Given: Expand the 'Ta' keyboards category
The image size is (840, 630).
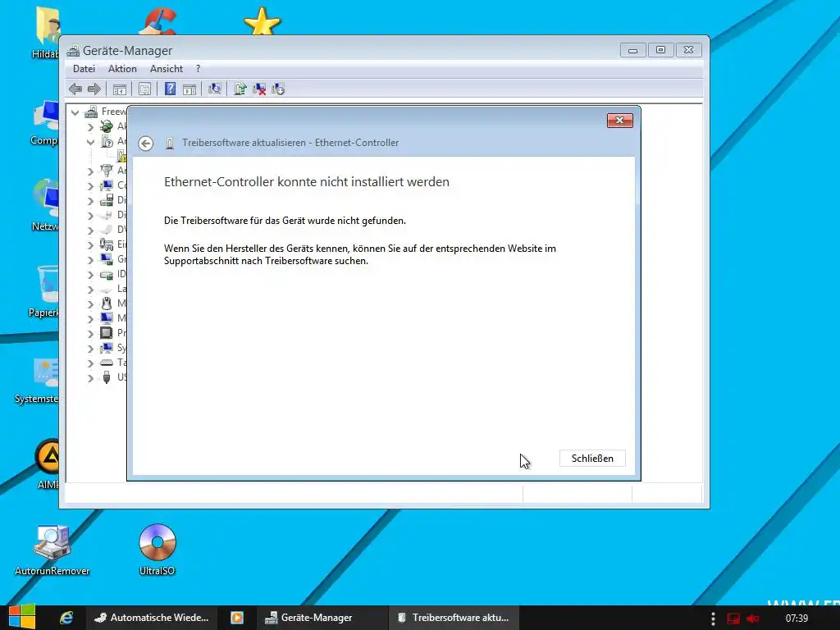Looking at the screenshot, I should point(90,363).
